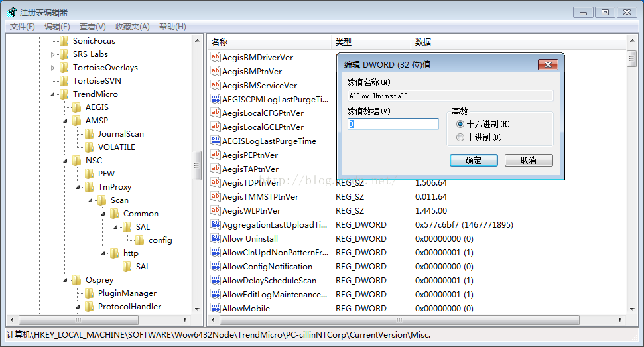Open the 文件(F) menu
This screenshot has width=644, height=347.
(x=22, y=27)
